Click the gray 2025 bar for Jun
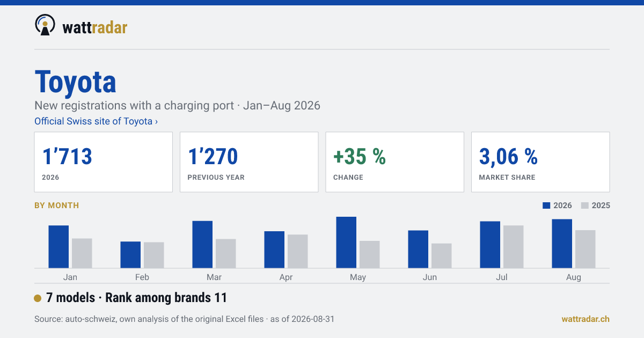The height and width of the screenshot is (338, 644). coord(442,256)
